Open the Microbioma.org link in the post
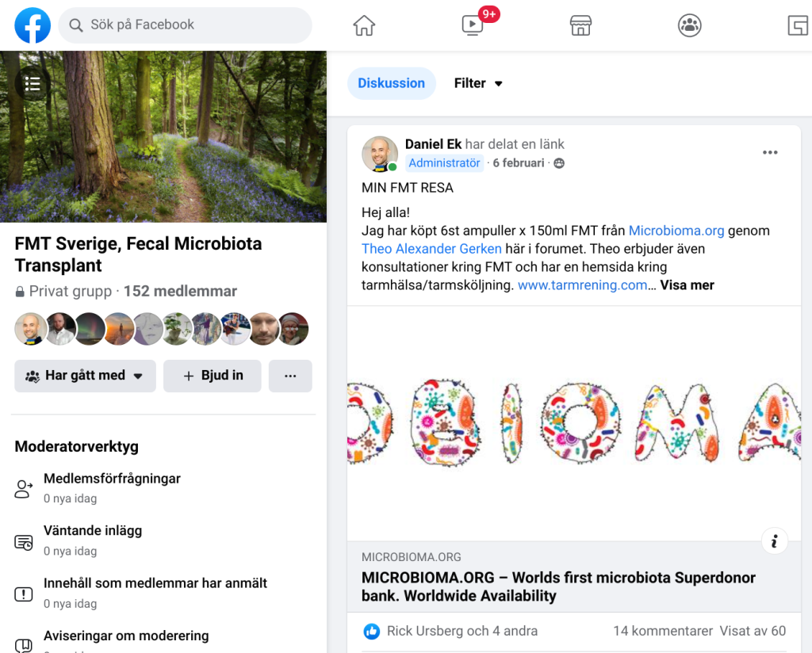812x653 pixels. tap(675, 231)
